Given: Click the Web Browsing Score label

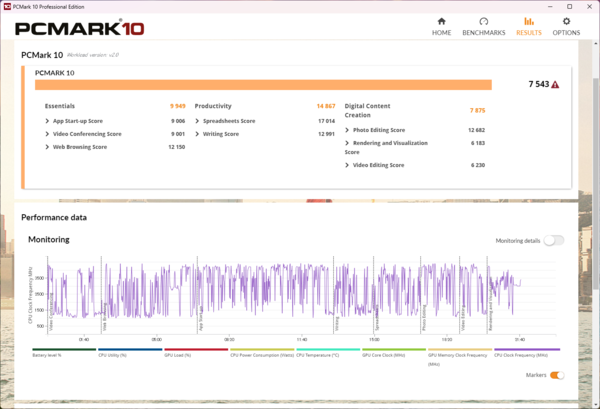Looking at the screenshot, I should [x=80, y=147].
